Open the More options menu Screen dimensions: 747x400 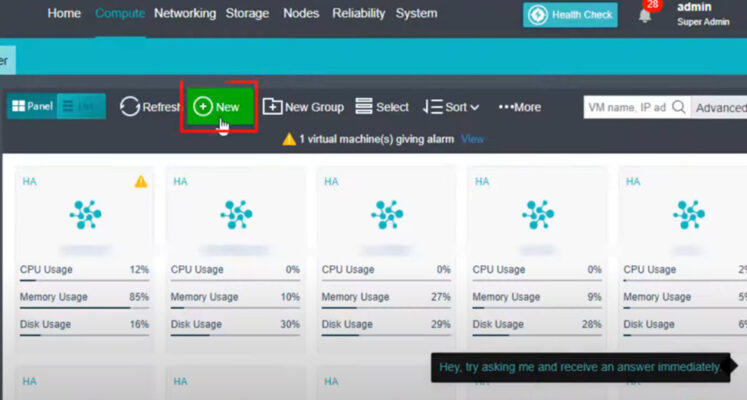[x=519, y=107]
